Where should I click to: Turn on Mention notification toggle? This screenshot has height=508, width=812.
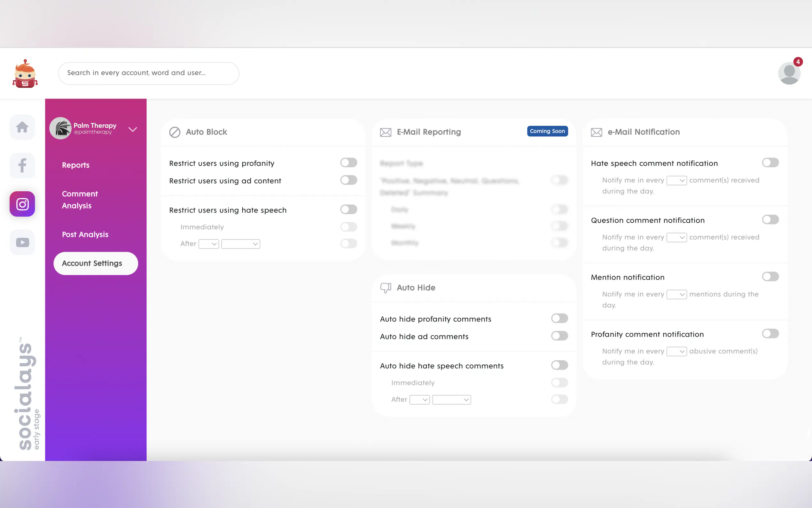pos(770,276)
